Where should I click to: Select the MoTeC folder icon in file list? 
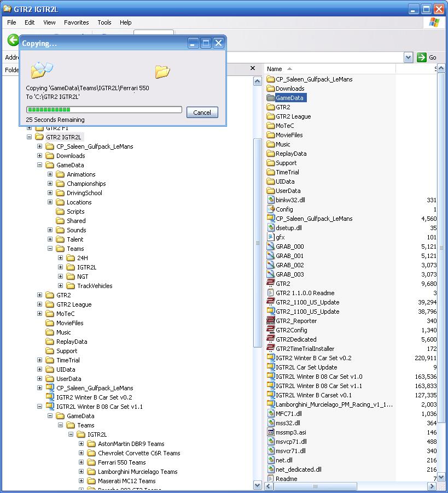[x=271, y=126]
